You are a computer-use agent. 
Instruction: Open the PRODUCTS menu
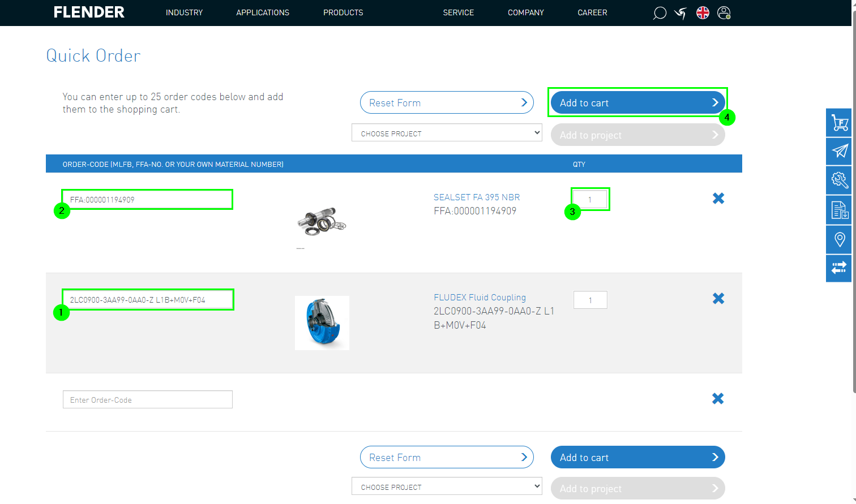(343, 12)
